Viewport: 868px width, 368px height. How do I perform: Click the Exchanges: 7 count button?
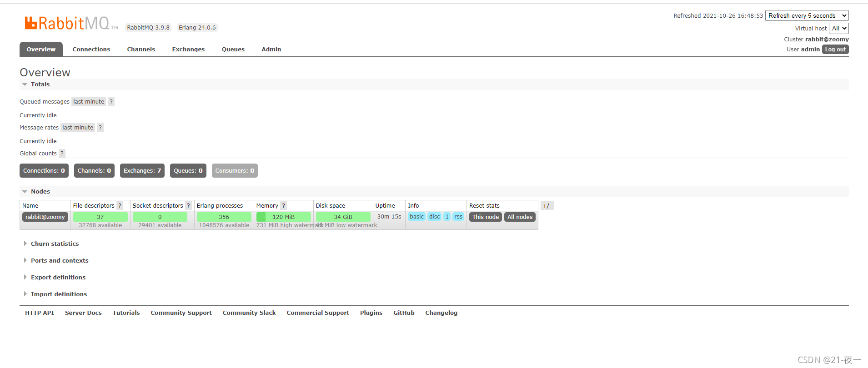pyautogui.click(x=142, y=171)
